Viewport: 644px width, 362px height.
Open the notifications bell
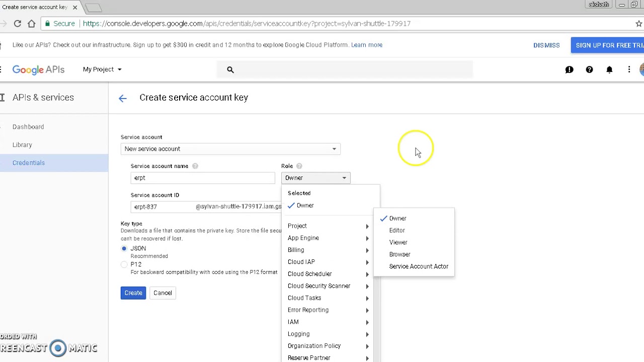tap(609, 70)
